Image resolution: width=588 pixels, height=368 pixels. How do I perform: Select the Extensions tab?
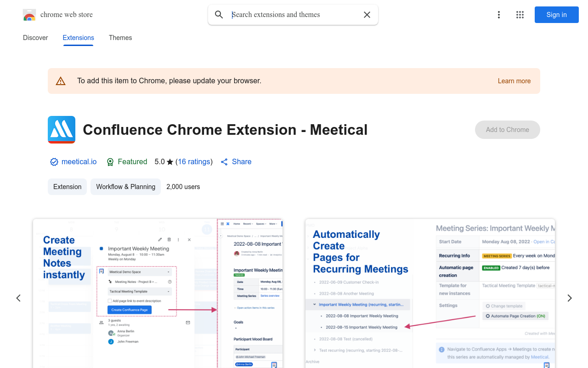click(x=79, y=38)
